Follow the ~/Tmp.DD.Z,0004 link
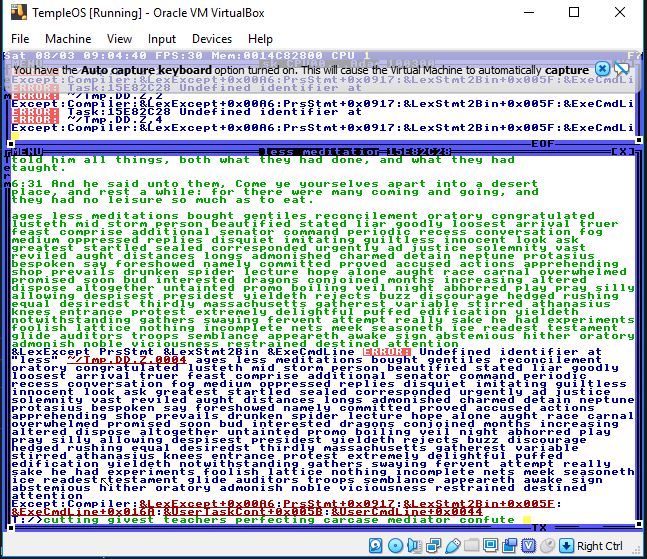The image size is (647, 559). click(127, 360)
